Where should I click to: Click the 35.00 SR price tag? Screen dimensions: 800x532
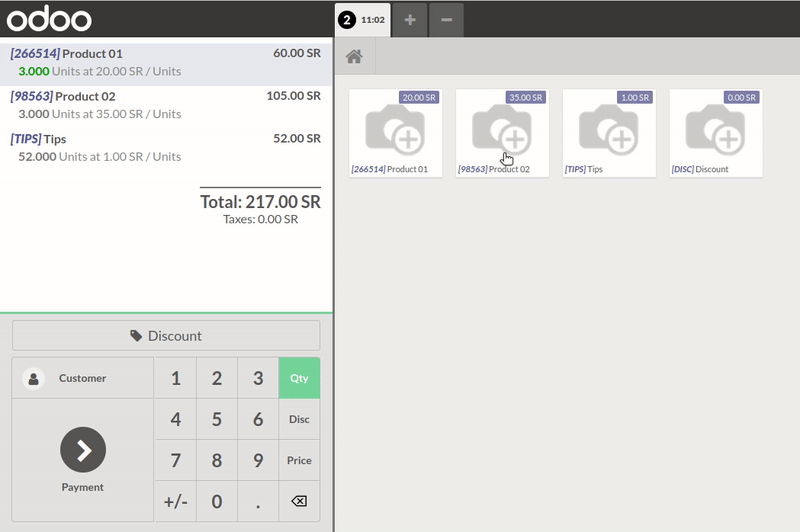coord(526,97)
